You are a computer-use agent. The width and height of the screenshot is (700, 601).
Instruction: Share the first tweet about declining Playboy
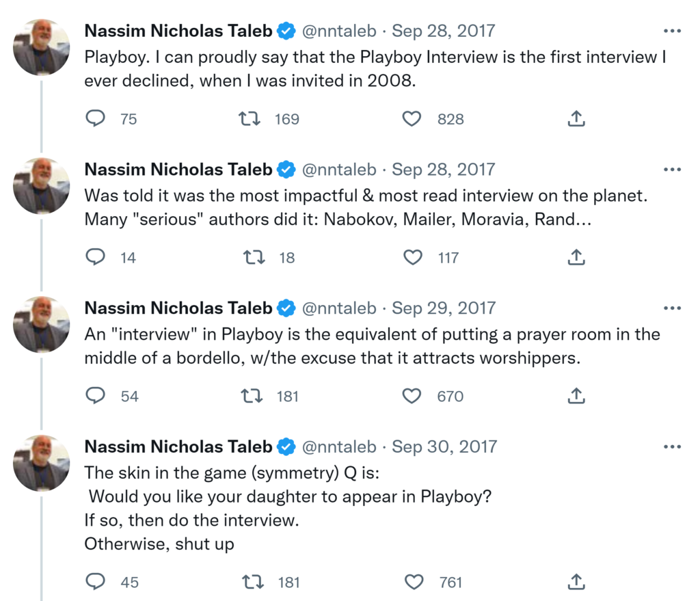tap(576, 119)
